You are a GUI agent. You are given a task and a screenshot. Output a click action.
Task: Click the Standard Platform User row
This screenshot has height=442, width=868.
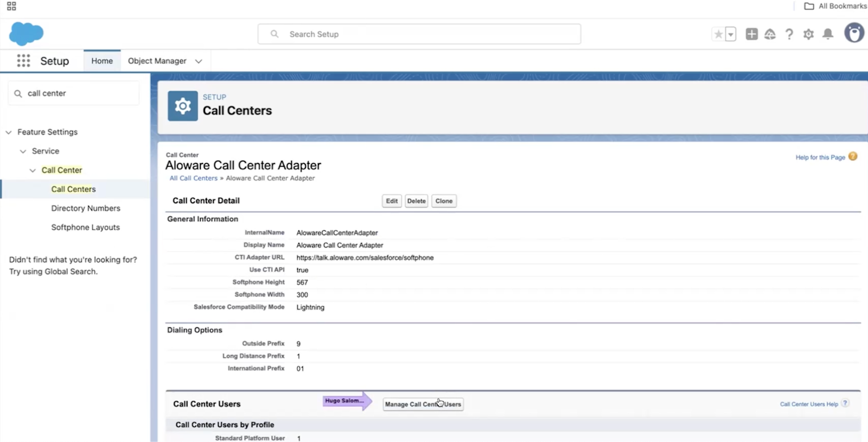(513, 438)
